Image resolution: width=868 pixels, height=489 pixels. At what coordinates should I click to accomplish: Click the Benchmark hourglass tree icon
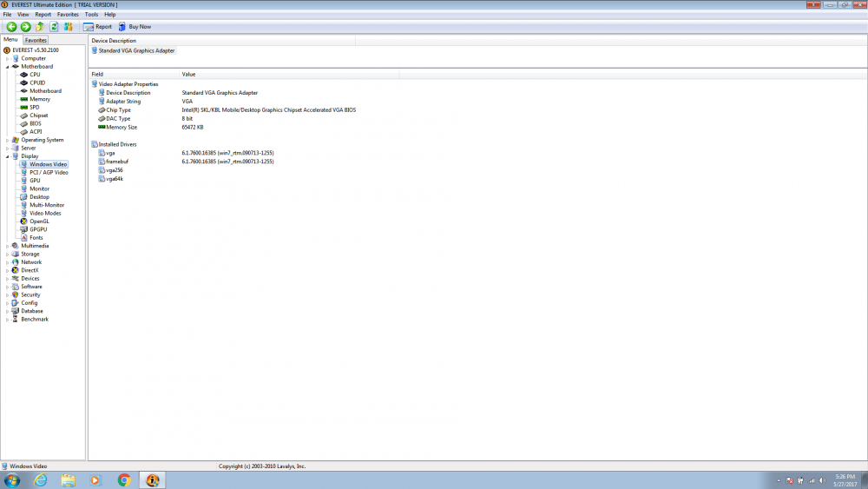point(15,319)
